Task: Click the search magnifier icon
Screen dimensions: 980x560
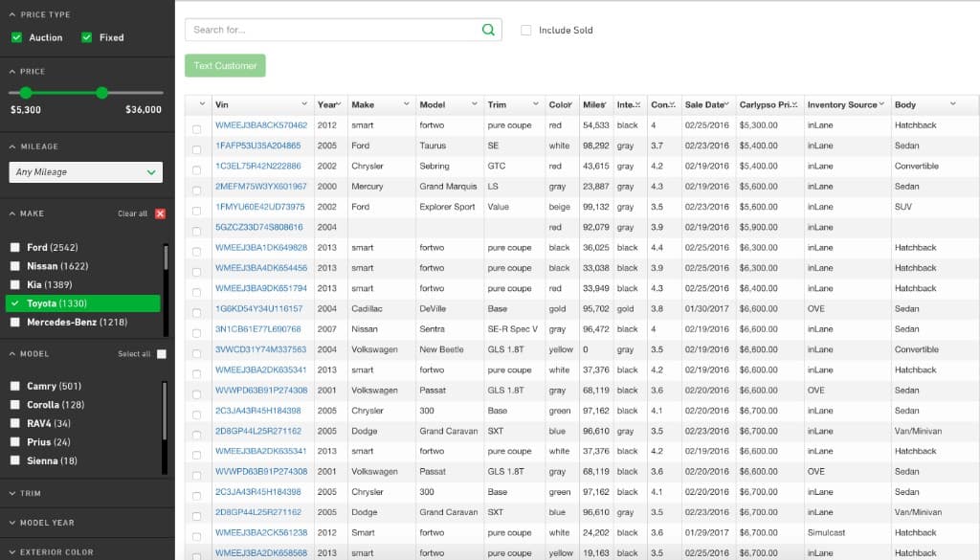Action: pos(487,30)
